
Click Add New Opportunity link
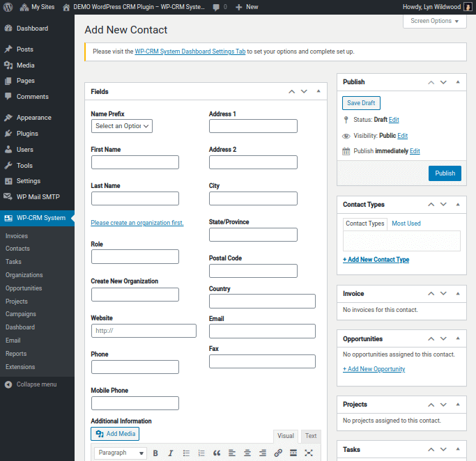pos(374,369)
